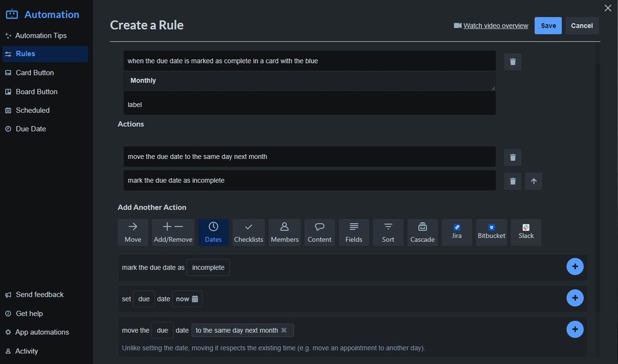Open the Fields action category
Image resolution: width=618 pixels, height=364 pixels.
pyautogui.click(x=353, y=232)
